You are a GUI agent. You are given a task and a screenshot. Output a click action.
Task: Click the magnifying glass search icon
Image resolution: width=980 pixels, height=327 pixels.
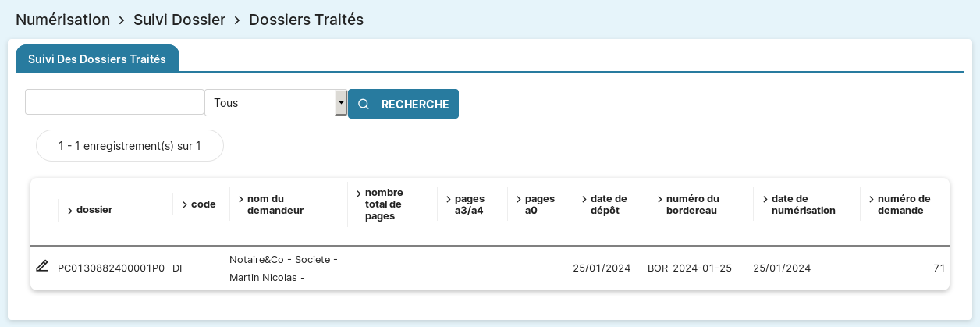(364, 104)
